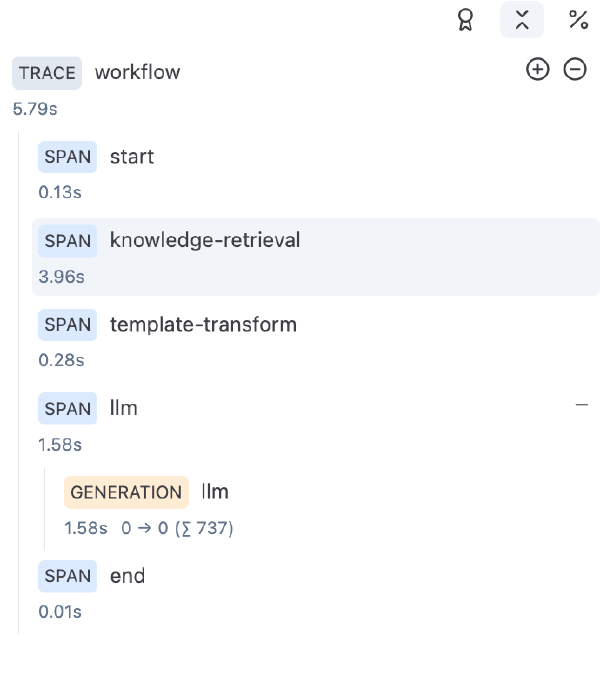This screenshot has width=600, height=689.
Task: Expand all nodes with plus circle
Action: coord(538,70)
